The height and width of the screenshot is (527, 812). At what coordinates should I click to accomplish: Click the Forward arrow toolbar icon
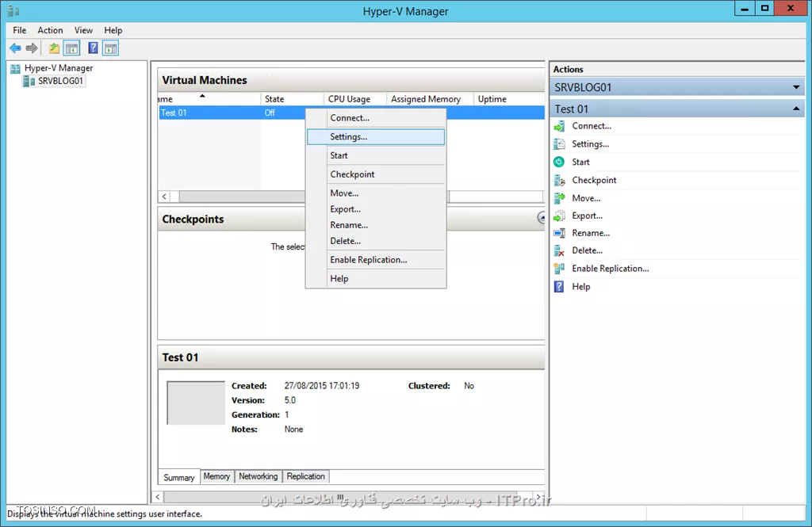32,48
